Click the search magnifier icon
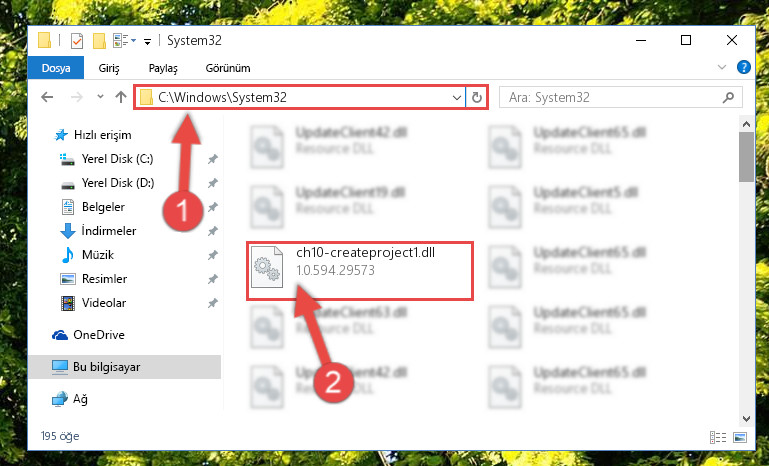 [728, 98]
